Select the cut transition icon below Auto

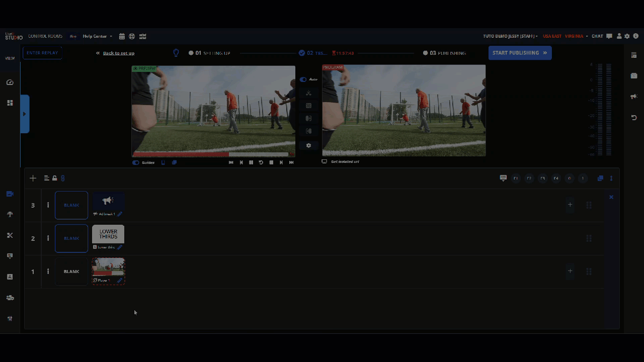[308, 93]
